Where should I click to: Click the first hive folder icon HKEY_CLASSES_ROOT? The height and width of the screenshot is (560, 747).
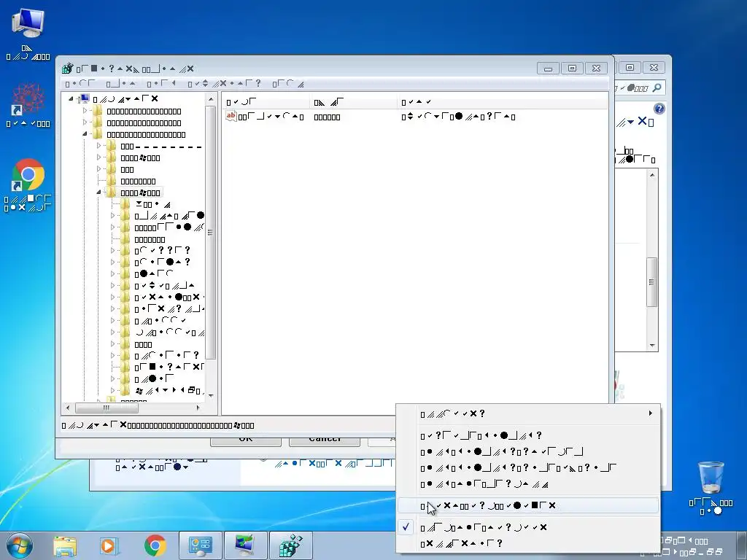(x=98, y=111)
